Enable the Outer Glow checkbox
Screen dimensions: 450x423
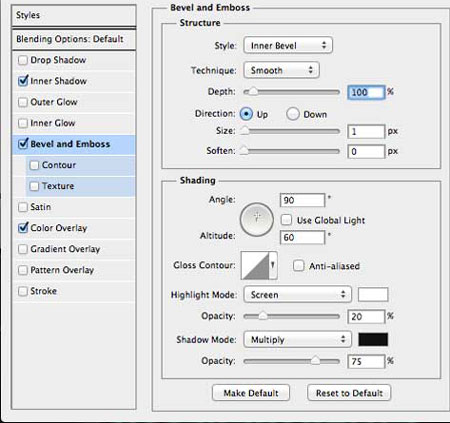coord(23,102)
